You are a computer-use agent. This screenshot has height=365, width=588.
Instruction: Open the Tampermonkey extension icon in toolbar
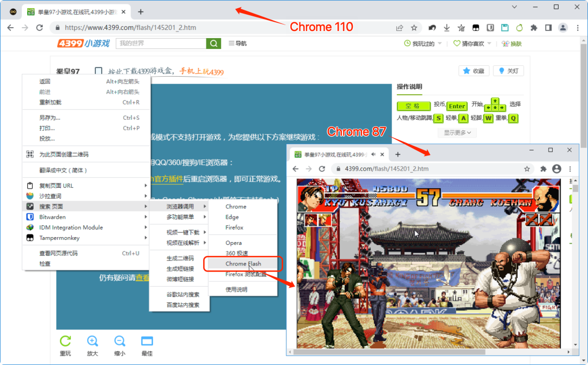tap(475, 28)
